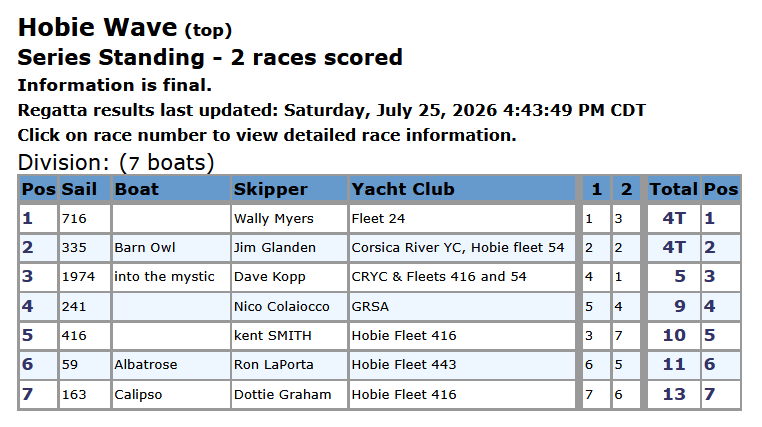Click Corsica River YC yacht club cell
Viewport: 762px width, 427px height.
462,248
